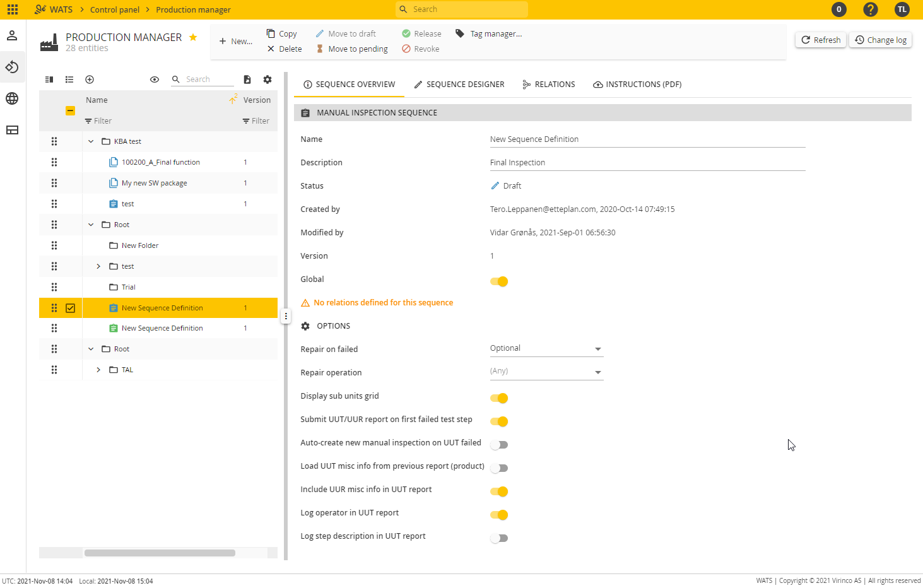Click the Release toolbar action
Screen dimensions: 923x588
tap(421, 33)
